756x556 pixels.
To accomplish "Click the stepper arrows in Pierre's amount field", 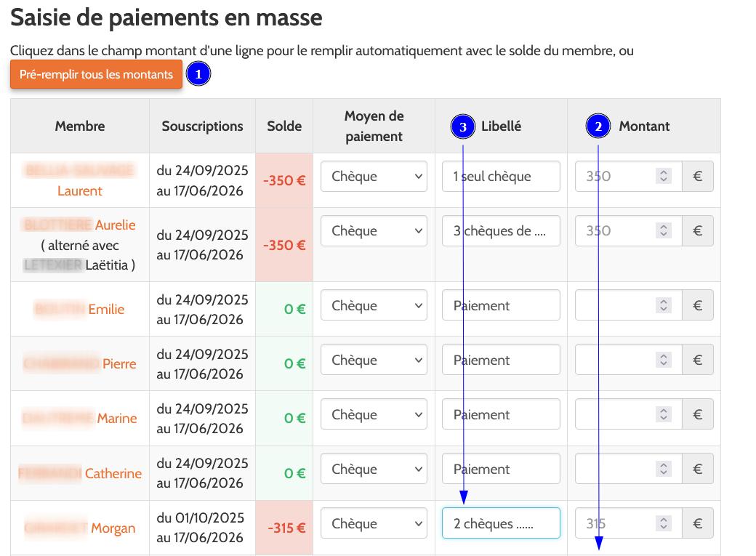I will tap(663, 360).
